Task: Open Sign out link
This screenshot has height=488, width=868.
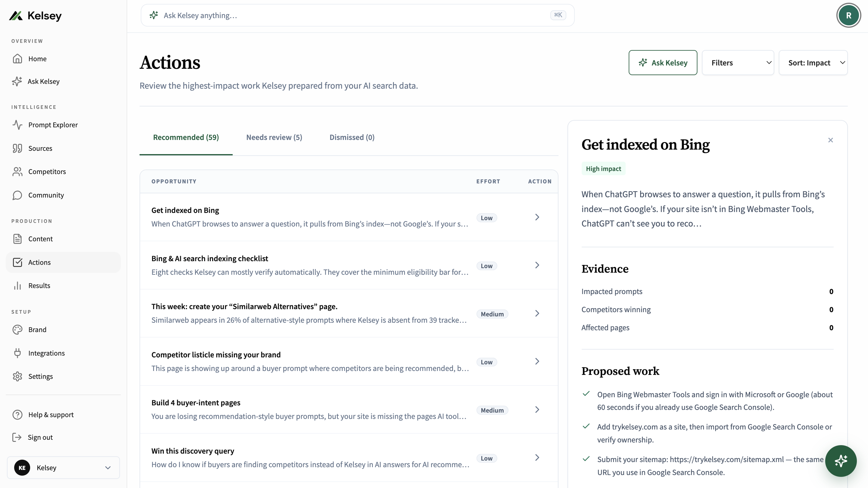Action: pyautogui.click(x=63, y=437)
